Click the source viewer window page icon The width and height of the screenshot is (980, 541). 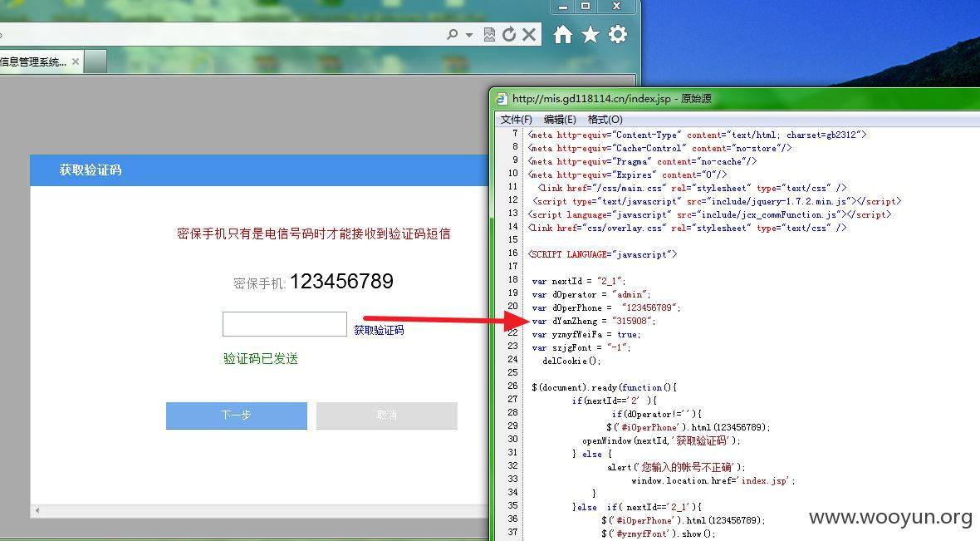click(502, 99)
